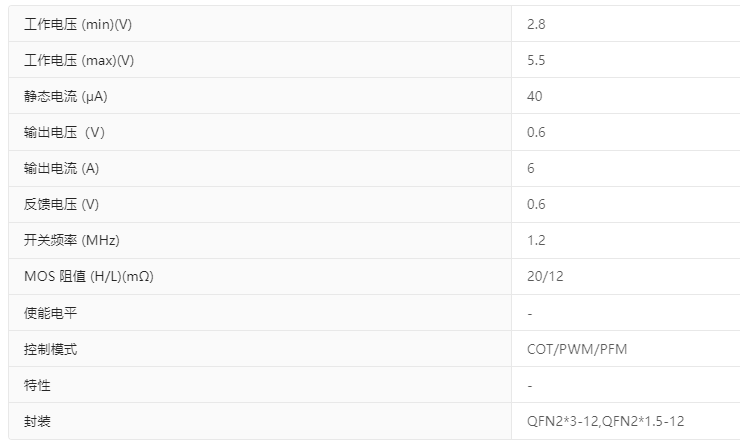Click the MOS 阻值 (H/L)(mΩ) label
740x448 pixels.
(x=88, y=276)
